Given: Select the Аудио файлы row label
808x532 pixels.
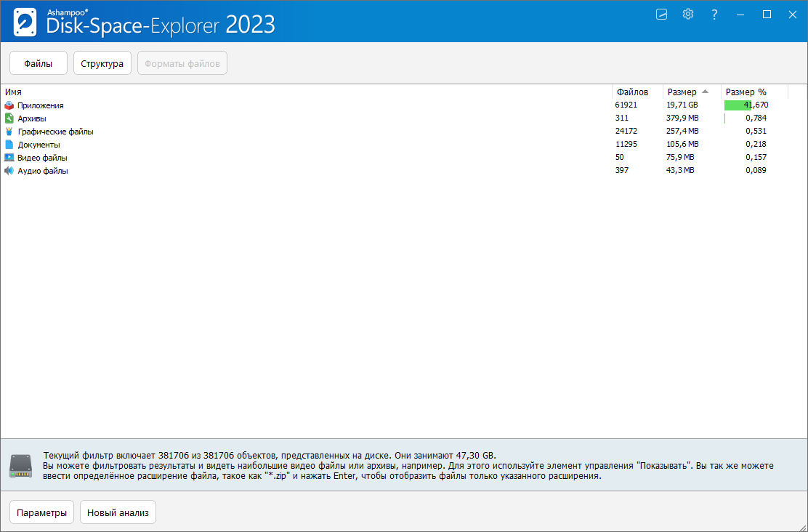Looking at the screenshot, I should point(43,171).
